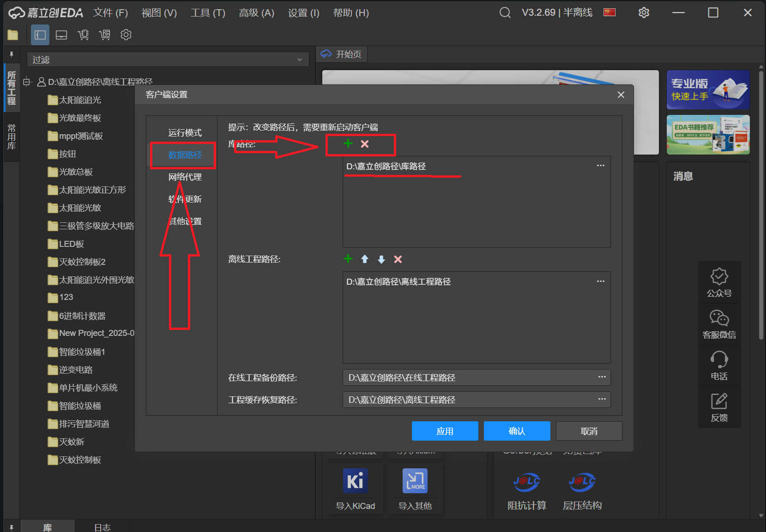Open 导入KiCad import icon
The width and height of the screenshot is (766, 532).
coord(355,481)
